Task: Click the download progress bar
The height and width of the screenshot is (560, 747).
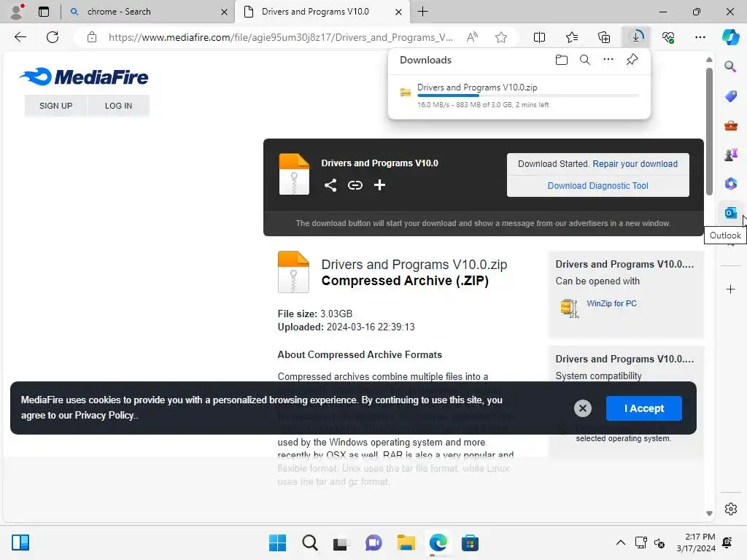Action: pos(528,96)
